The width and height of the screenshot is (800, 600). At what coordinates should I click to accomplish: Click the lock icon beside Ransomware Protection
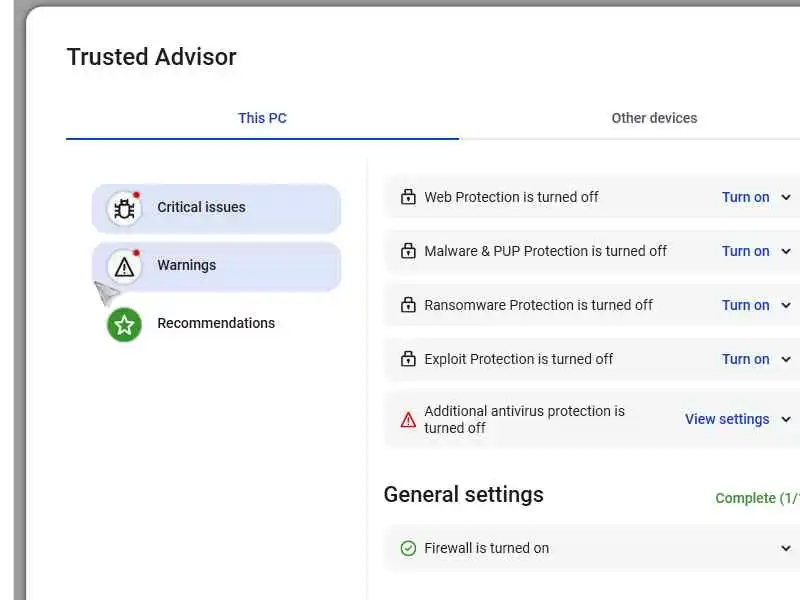coord(408,305)
